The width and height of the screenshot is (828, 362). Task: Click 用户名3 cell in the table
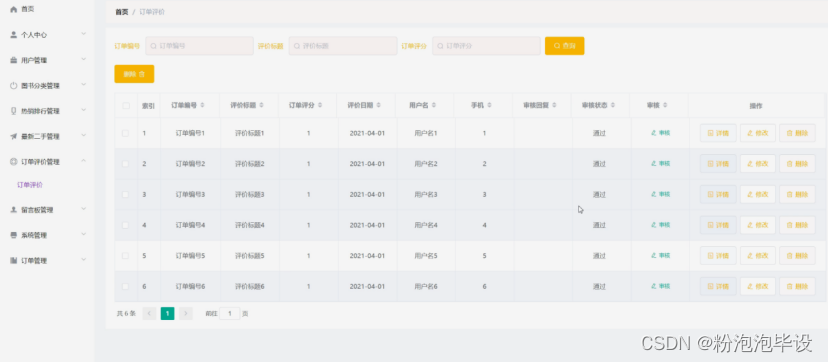[x=426, y=194]
